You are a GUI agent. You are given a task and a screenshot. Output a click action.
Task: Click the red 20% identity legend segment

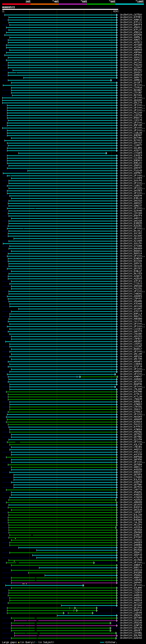16,4
